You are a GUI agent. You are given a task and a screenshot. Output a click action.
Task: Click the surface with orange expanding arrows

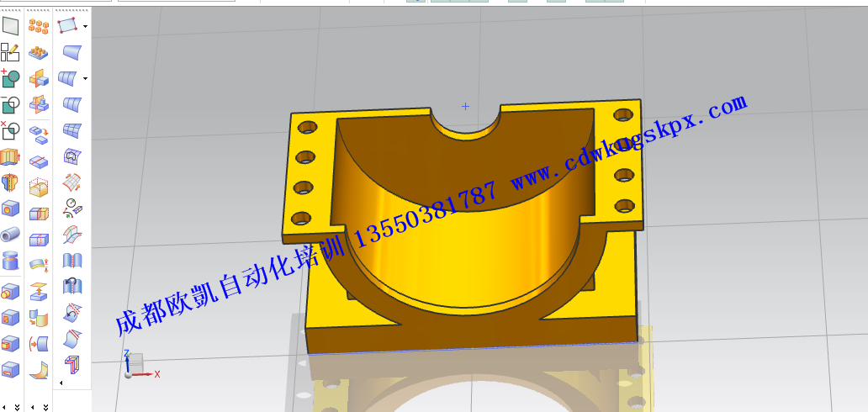coord(72,182)
